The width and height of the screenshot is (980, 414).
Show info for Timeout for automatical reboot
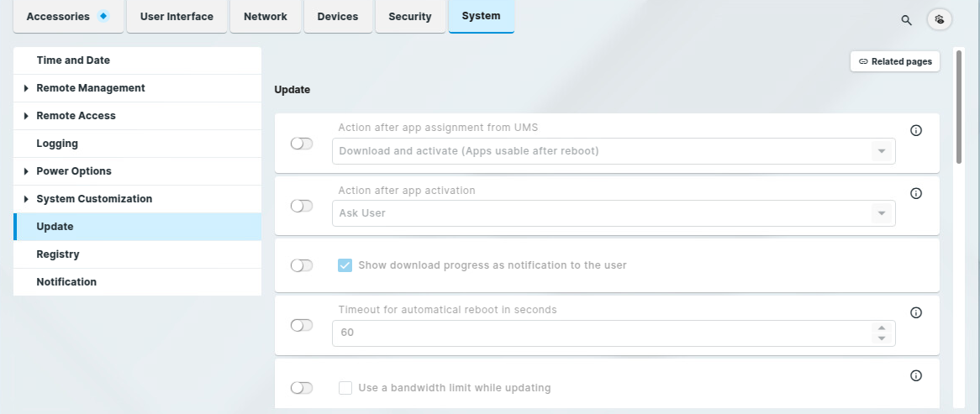[x=916, y=312]
